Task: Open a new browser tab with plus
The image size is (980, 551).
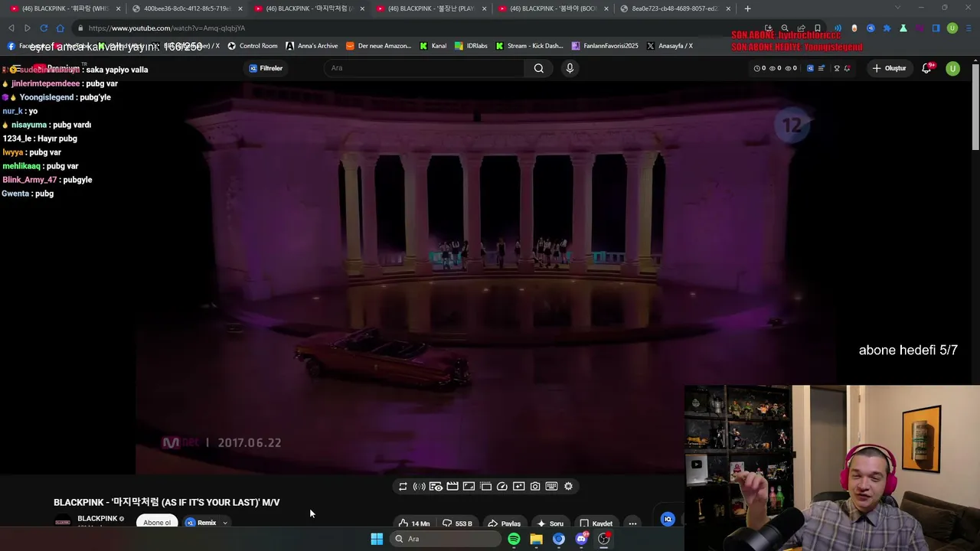Action: [747, 8]
